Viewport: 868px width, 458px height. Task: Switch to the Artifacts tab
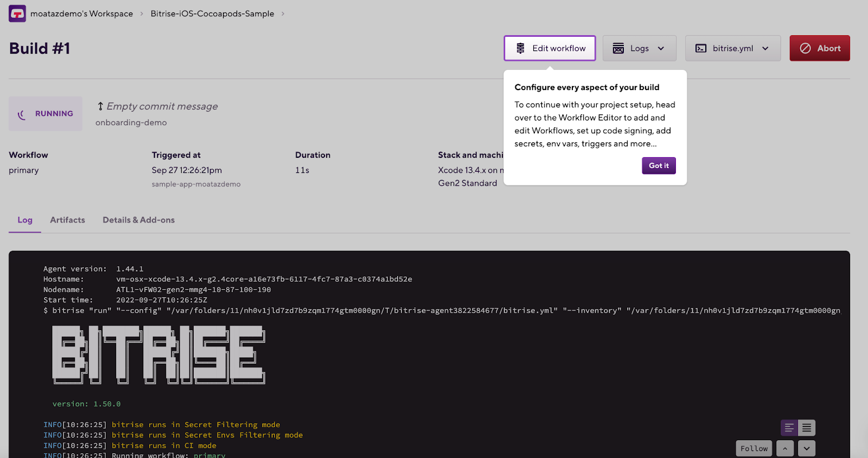click(67, 220)
